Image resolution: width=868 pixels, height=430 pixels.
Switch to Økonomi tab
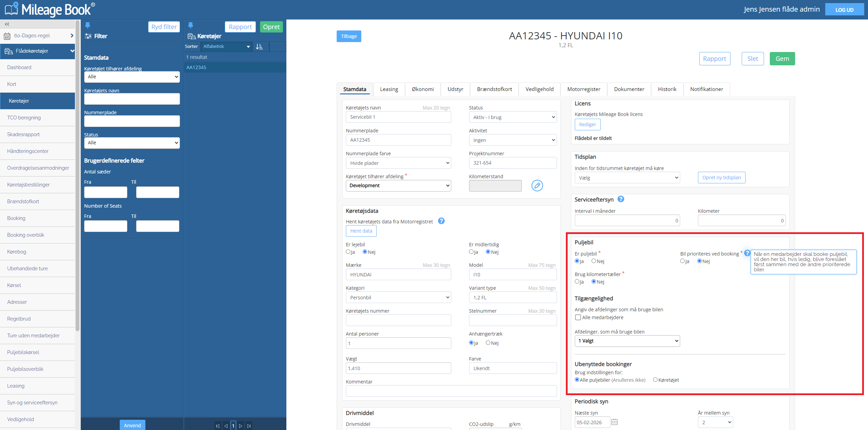423,89
